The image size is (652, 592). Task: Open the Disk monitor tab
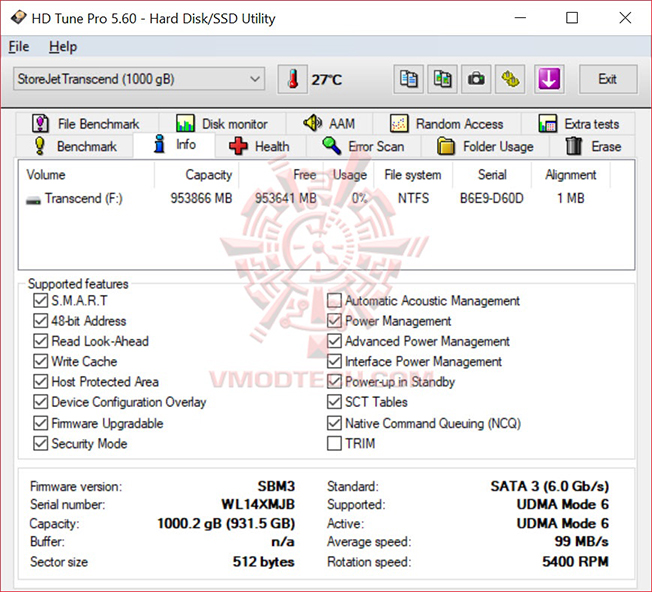point(222,124)
